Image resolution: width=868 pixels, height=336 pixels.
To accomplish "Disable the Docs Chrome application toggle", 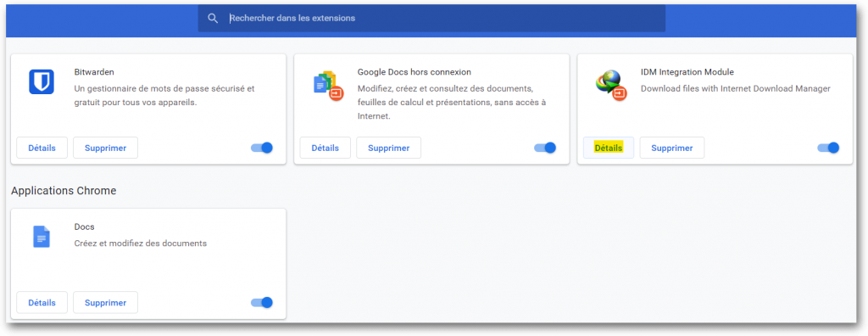I will click(x=262, y=303).
